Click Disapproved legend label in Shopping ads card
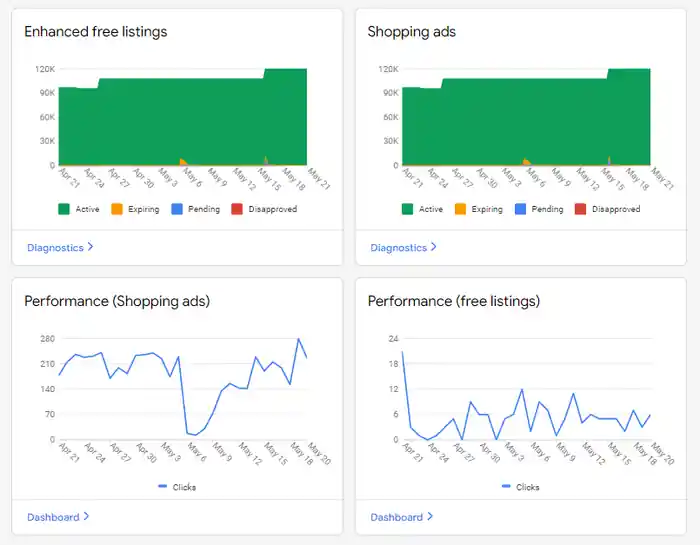700x545 pixels. tap(616, 209)
